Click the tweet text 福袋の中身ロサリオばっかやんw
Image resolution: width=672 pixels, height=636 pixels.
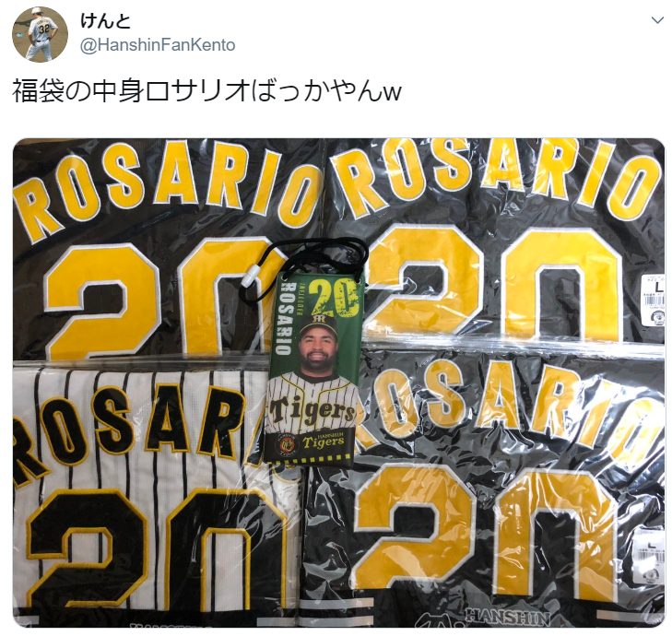click(x=206, y=91)
